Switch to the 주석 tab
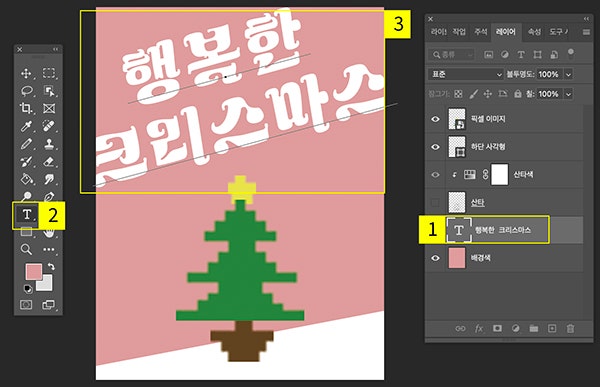 coord(480,32)
